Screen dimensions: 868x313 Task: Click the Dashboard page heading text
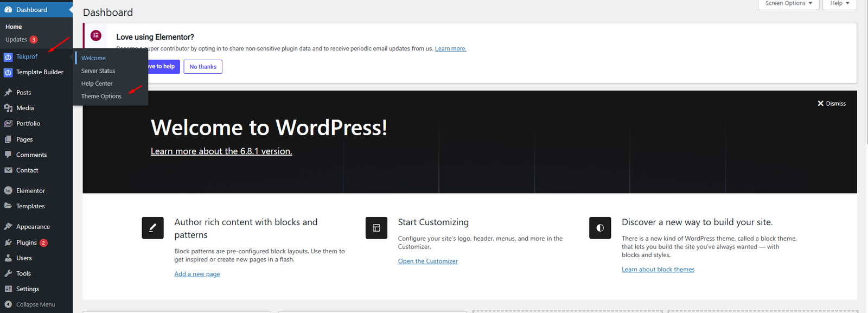coord(108,12)
